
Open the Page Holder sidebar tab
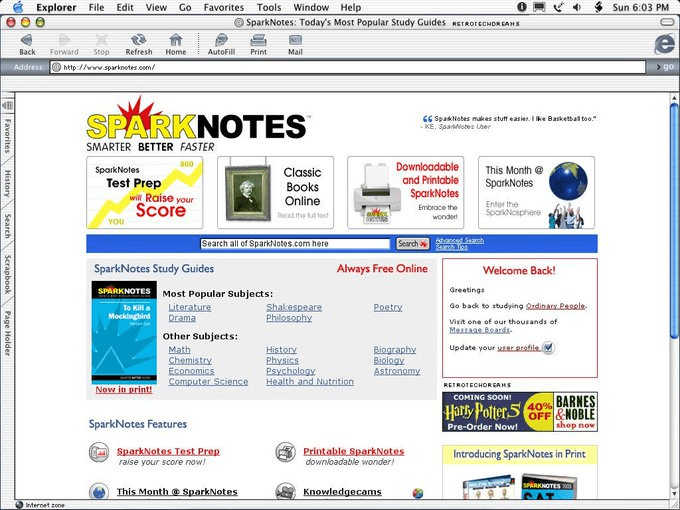click(x=8, y=333)
